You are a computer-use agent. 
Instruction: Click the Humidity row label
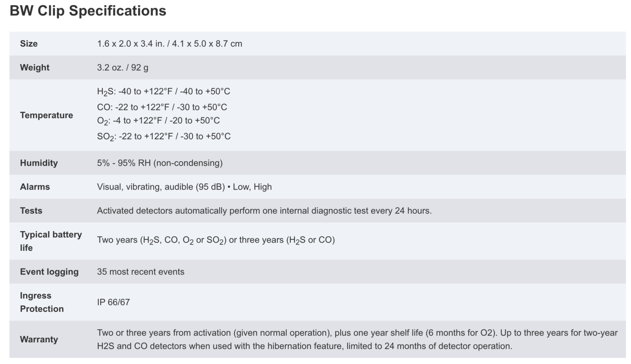tap(39, 163)
